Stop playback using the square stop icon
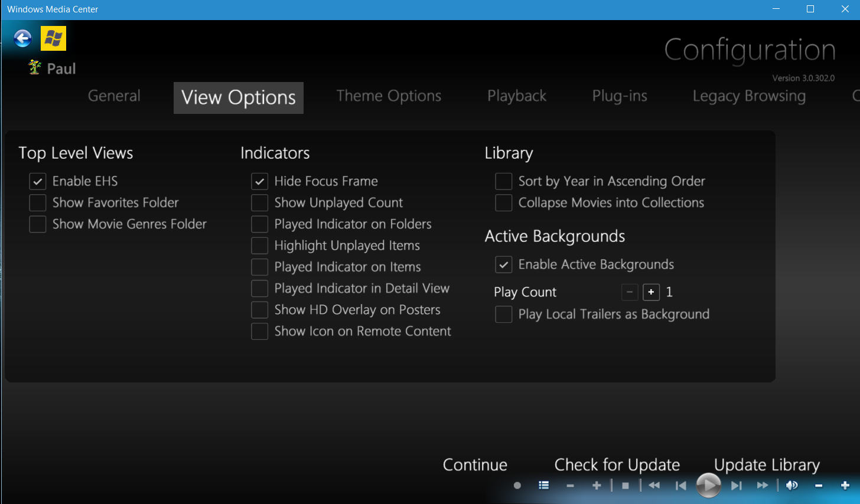Image resolution: width=860 pixels, height=504 pixels. coord(625,485)
